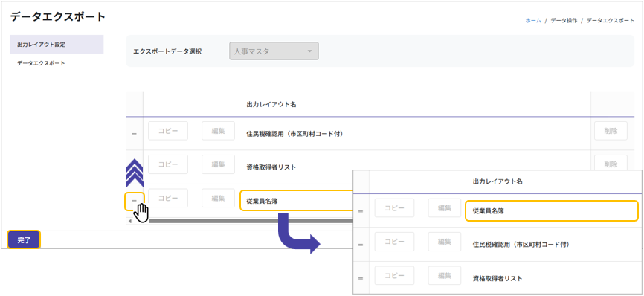
Task: Click 編集 for 資格取得者リスト in inset table
Action: (445, 275)
